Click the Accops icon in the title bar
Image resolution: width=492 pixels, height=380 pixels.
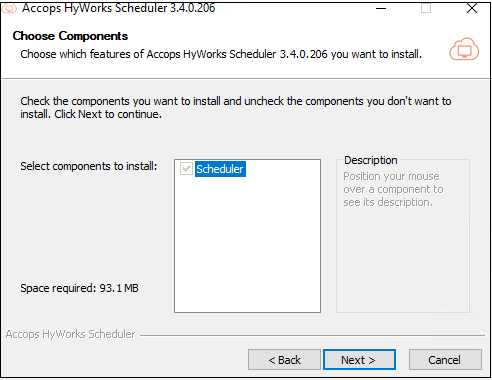pyautogui.click(x=10, y=8)
